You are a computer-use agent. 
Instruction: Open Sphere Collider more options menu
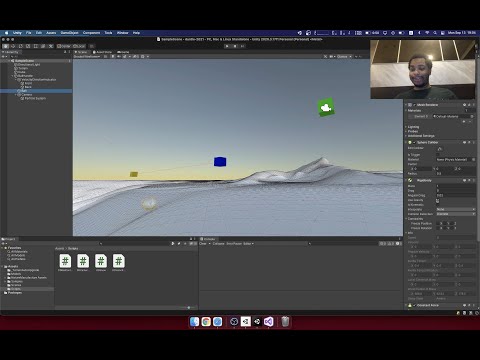click(474, 142)
